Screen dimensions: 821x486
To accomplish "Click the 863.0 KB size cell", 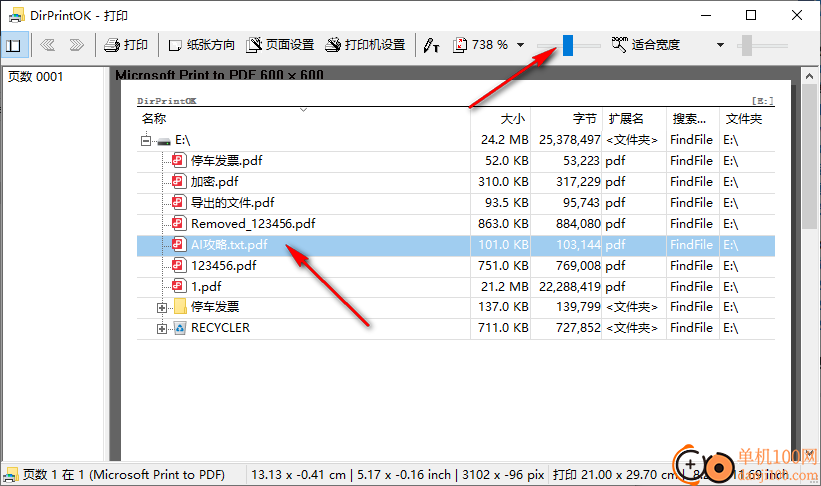I will pyautogui.click(x=503, y=224).
